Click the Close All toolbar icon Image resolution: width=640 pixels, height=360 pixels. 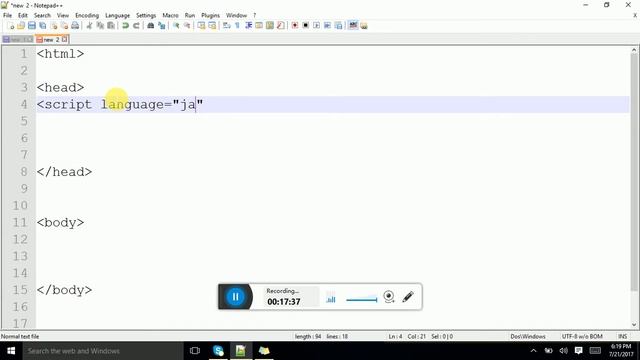point(64,25)
